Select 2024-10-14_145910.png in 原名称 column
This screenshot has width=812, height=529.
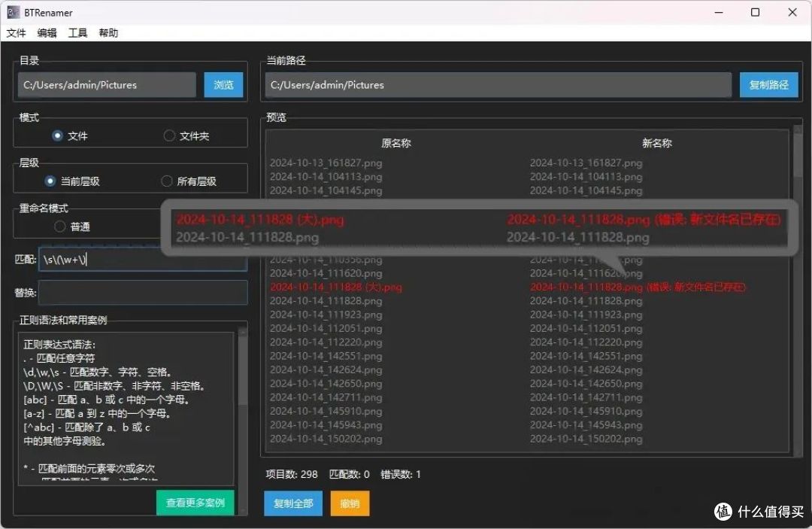point(326,412)
